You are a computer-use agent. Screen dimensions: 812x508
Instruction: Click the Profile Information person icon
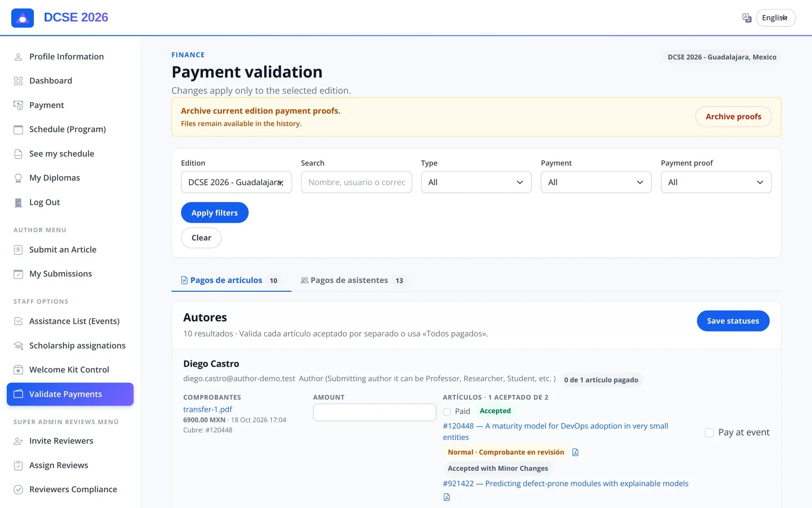pos(18,57)
